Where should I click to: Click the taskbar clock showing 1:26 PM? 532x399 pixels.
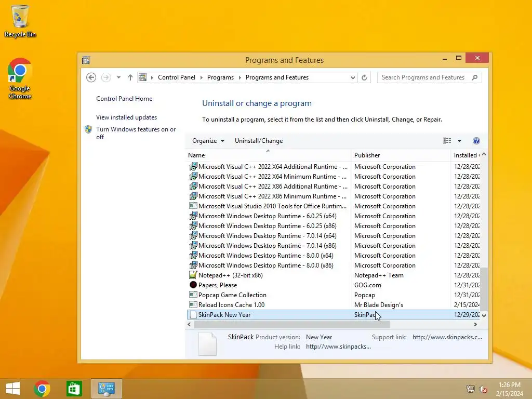point(509,389)
